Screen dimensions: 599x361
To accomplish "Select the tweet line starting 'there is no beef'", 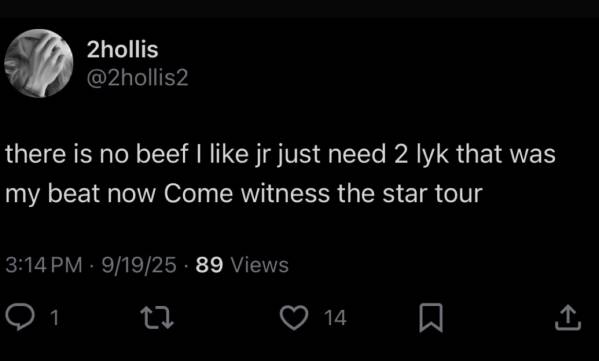I will pyautogui.click(x=280, y=155).
